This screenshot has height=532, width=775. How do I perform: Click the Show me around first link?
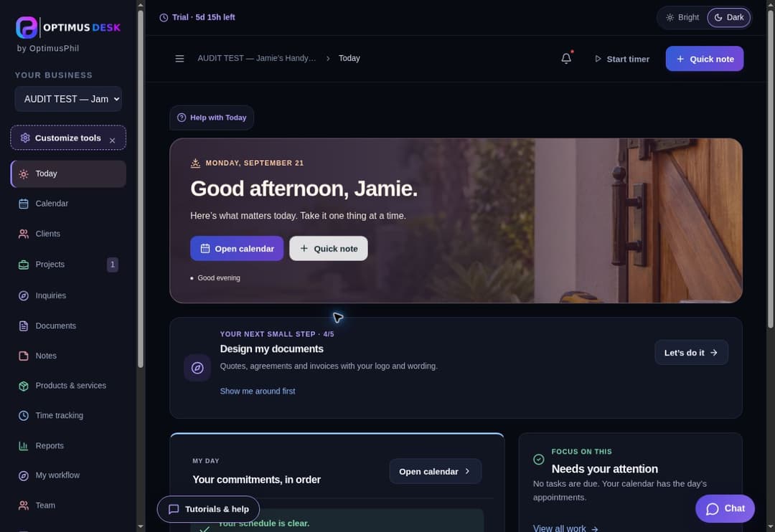[x=258, y=391]
